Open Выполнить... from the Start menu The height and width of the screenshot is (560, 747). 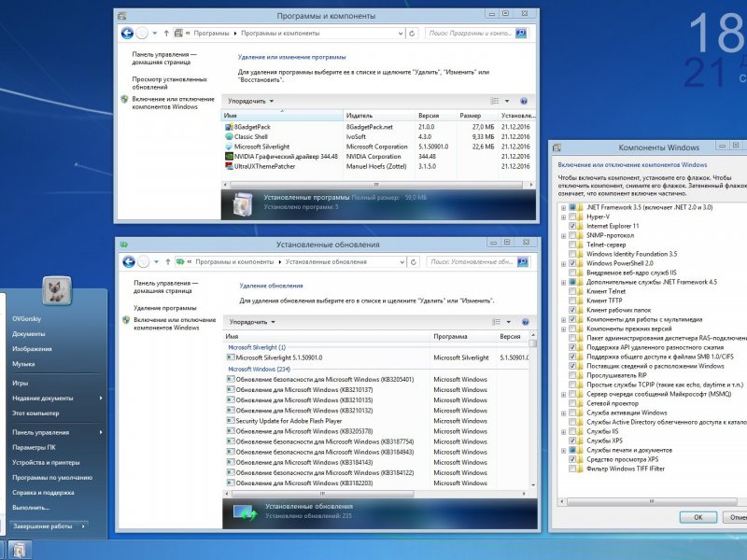point(31,508)
